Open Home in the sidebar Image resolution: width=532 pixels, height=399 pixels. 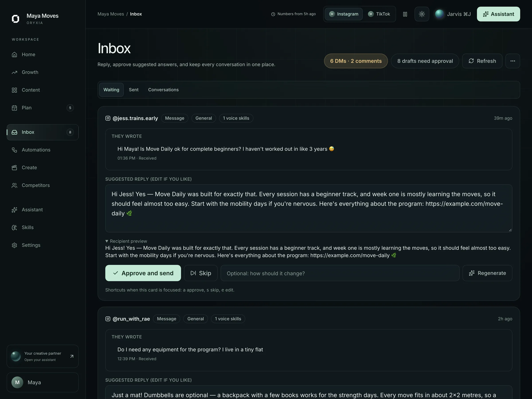click(43, 55)
